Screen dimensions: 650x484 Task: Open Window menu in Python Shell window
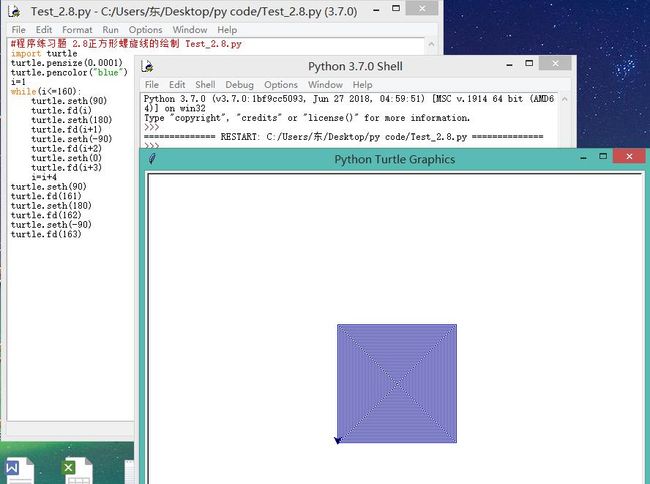(x=325, y=85)
